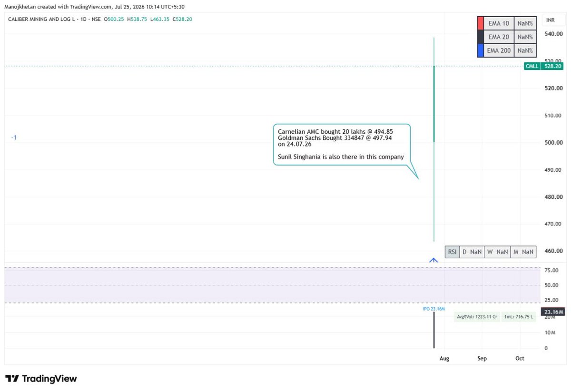The width and height of the screenshot is (571, 392).
Task: Click the M NaN RSI cell
Action: coord(523,252)
